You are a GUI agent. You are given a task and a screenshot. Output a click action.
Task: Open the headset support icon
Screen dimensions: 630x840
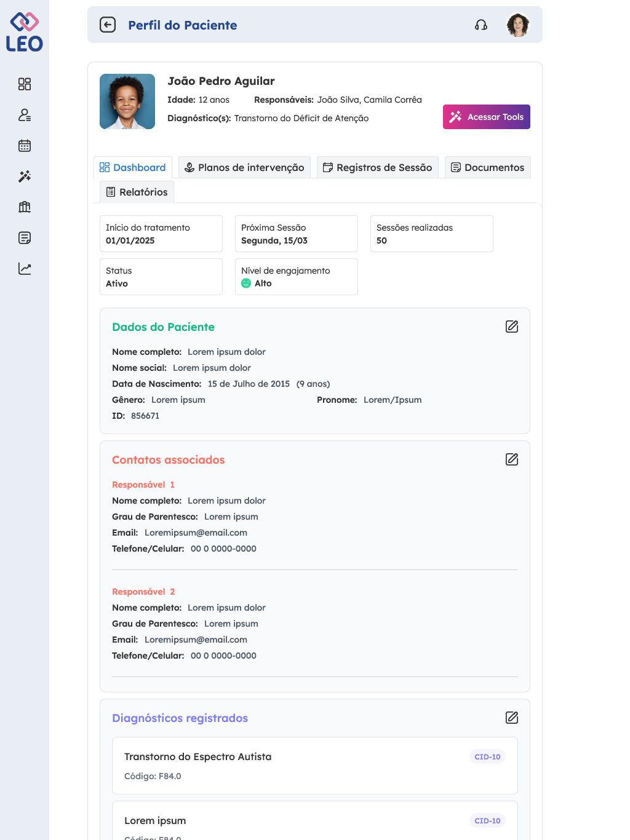coord(481,25)
